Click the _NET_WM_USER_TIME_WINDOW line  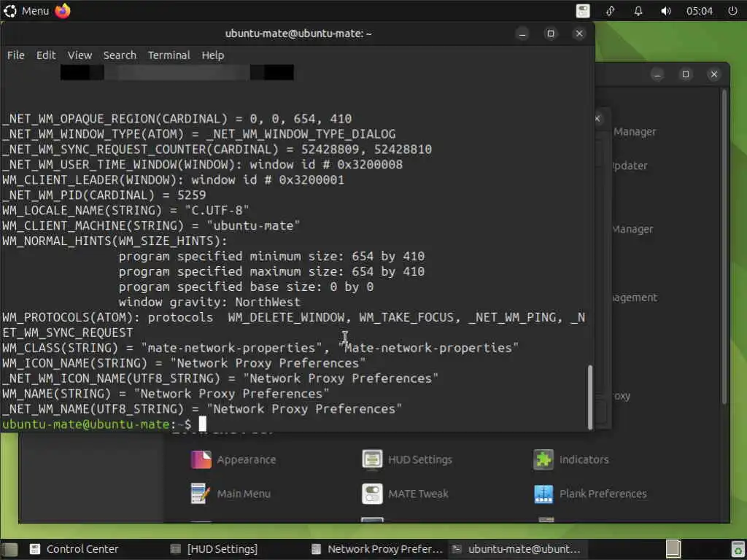pos(203,164)
